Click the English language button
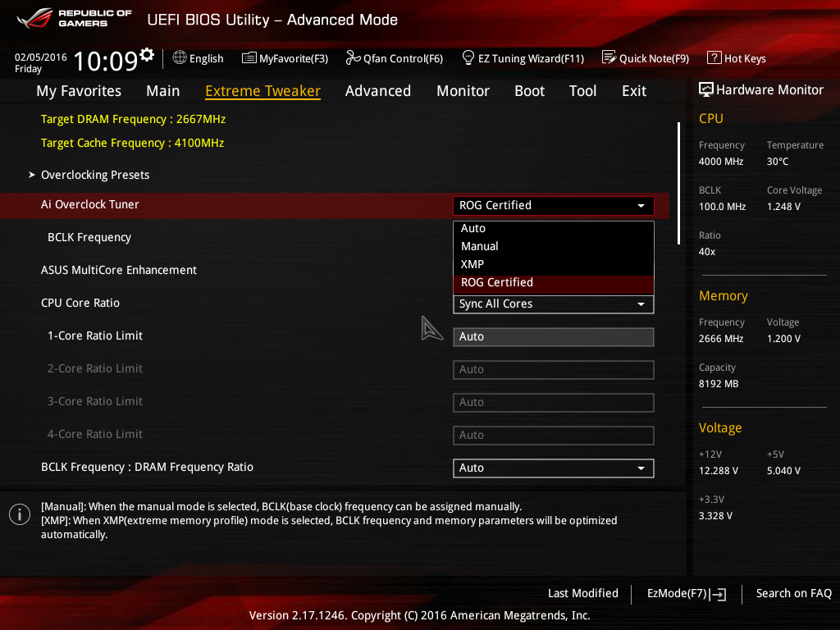This screenshot has height=630, width=840. [x=199, y=58]
